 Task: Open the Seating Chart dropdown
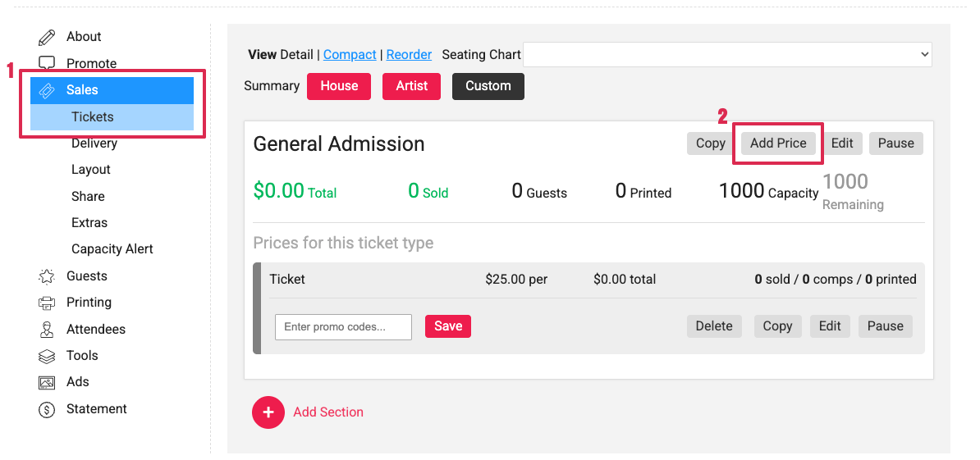pos(727,54)
